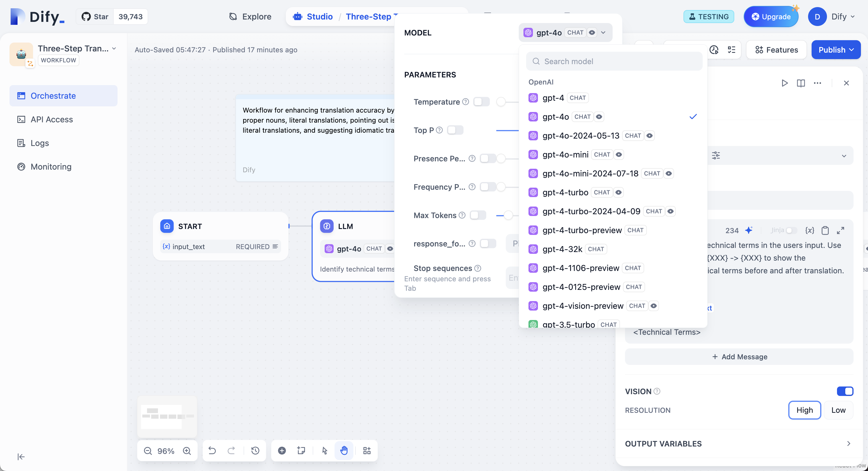Choose gpt-4-vision-preview model

(x=613, y=306)
